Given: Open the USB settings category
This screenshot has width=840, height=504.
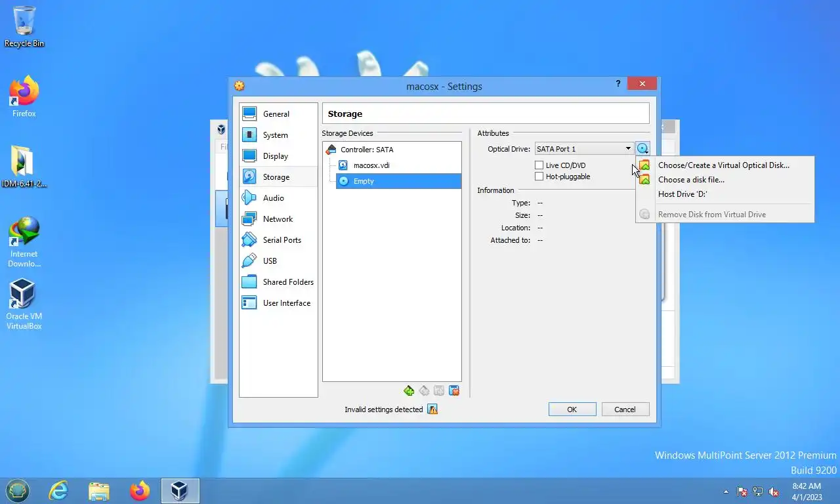Looking at the screenshot, I should click(278, 261).
